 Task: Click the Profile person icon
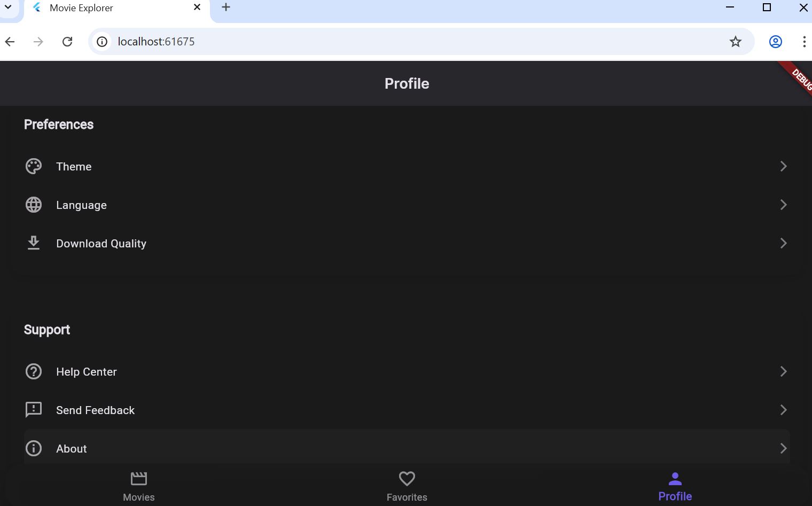click(675, 478)
